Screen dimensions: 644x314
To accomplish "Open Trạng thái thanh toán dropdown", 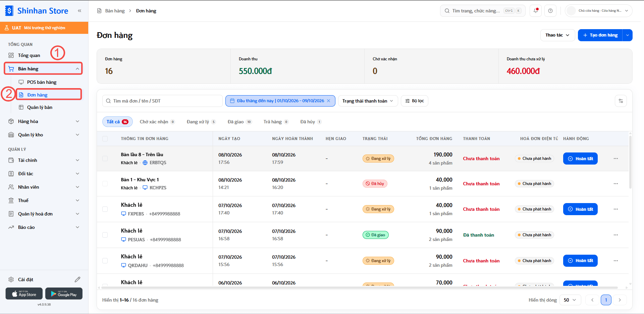I will point(368,101).
